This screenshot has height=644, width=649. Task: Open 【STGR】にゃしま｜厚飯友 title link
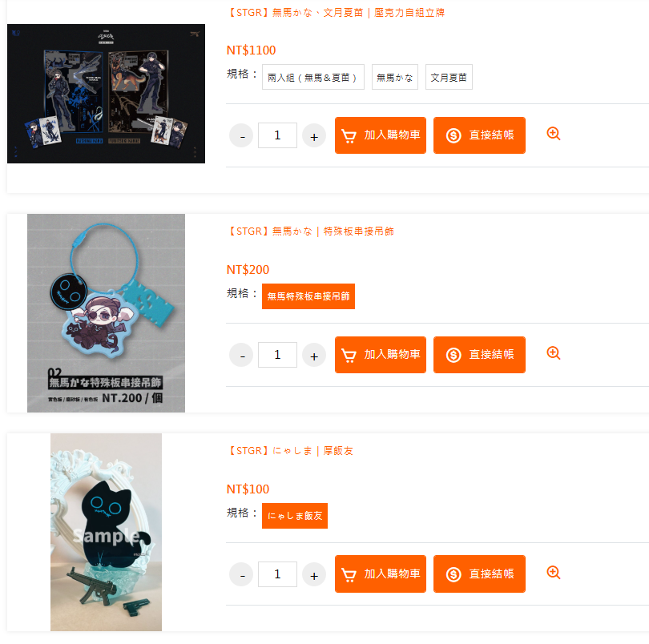pos(290,451)
